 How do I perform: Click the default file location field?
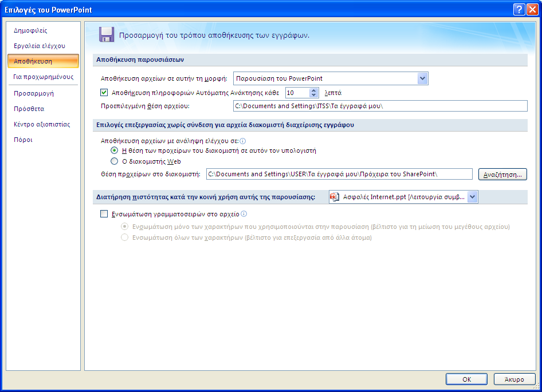click(380, 106)
